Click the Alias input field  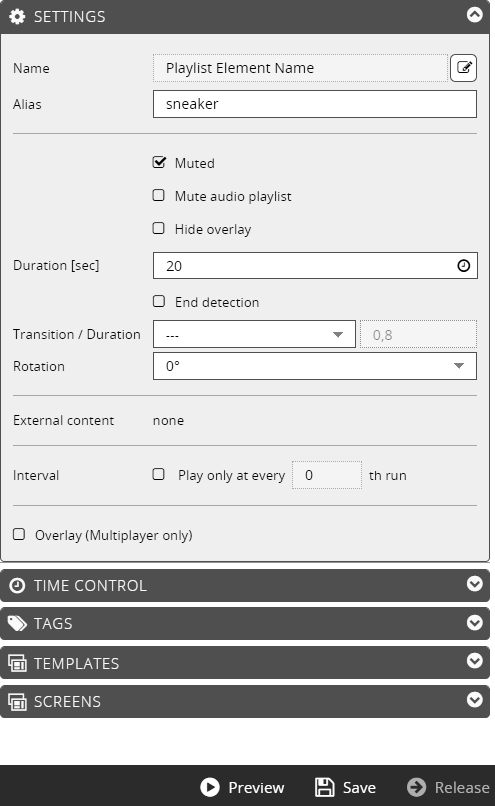point(315,104)
